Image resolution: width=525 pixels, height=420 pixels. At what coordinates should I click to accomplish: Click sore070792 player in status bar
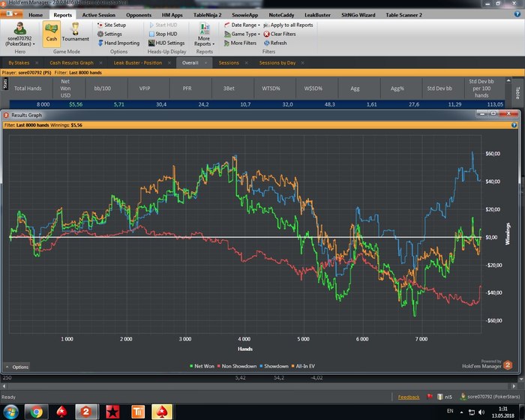point(490,397)
